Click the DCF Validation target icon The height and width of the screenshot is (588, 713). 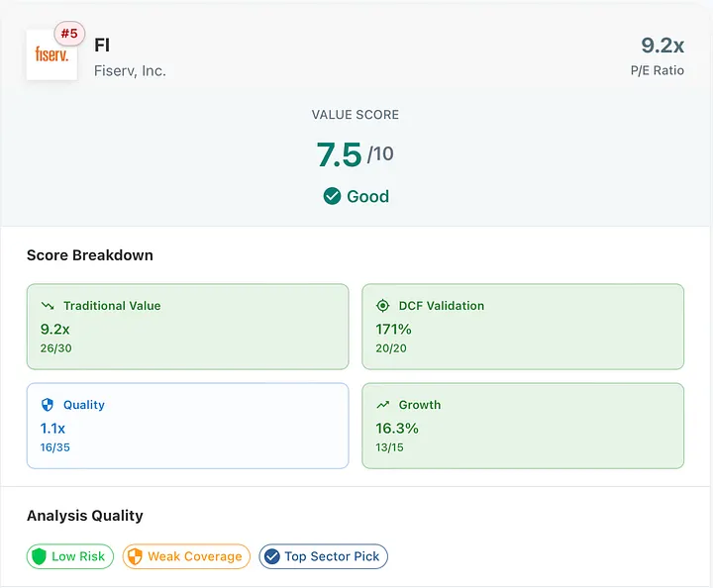pos(383,305)
